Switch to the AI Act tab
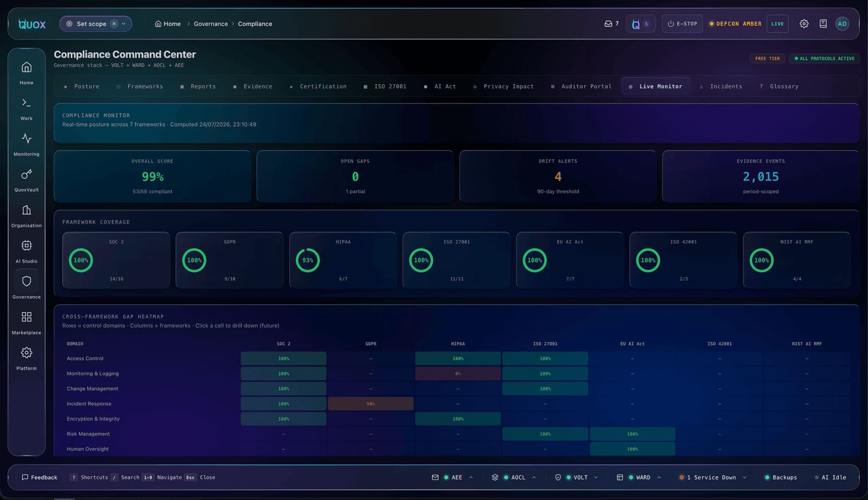Image resolution: width=868 pixels, height=500 pixels. pos(440,86)
